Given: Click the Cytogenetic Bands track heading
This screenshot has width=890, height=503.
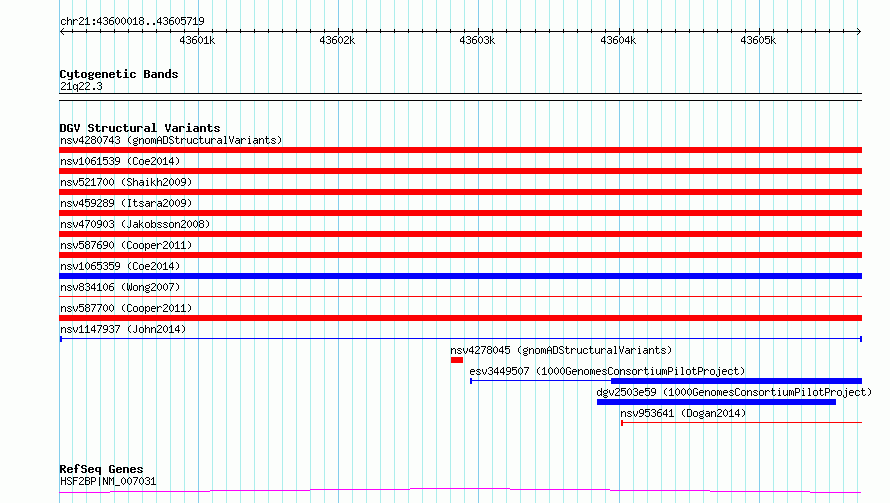Looking at the screenshot, I should click(119, 74).
